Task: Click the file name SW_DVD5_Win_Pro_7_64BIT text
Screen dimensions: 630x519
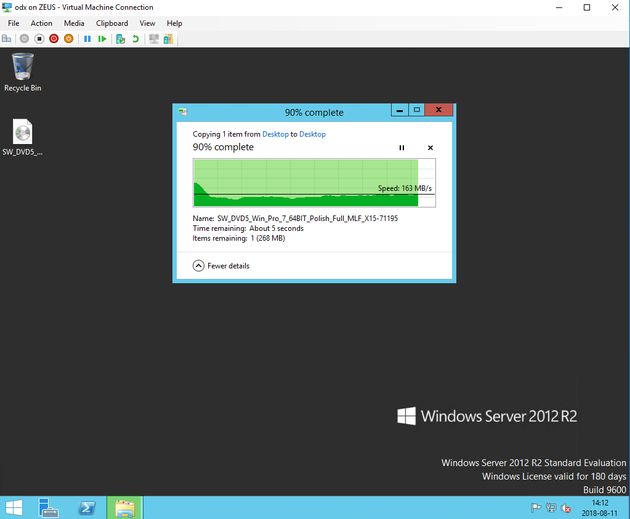Action: coord(307,219)
